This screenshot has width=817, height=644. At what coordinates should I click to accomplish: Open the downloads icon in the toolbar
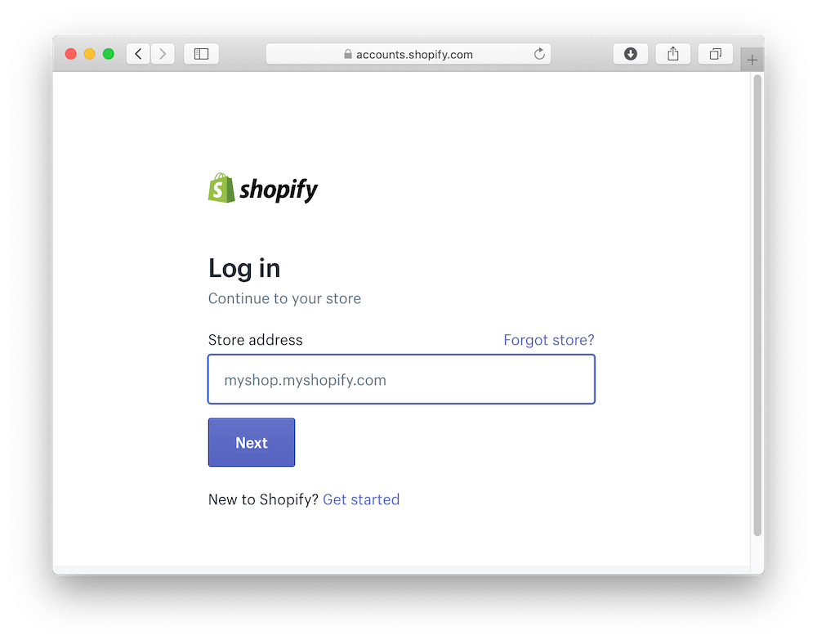631,54
